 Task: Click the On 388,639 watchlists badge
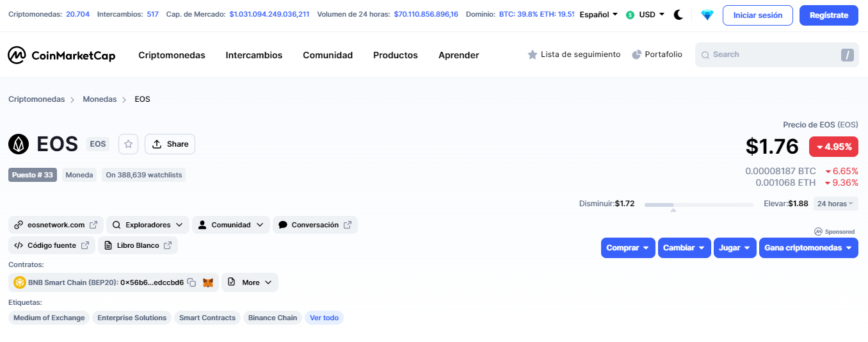pos(144,175)
